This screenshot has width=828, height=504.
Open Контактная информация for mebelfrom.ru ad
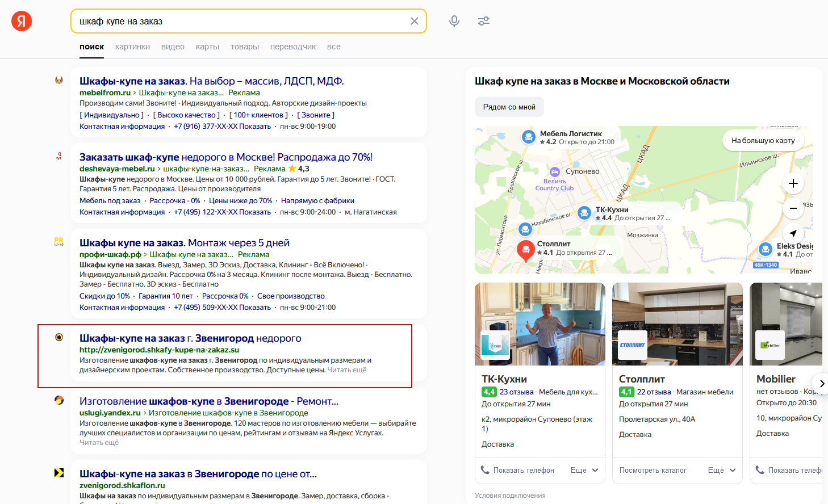point(122,126)
